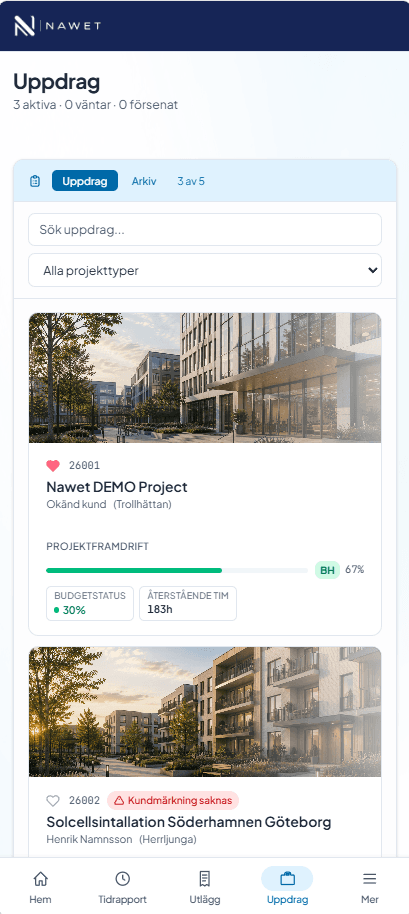Open the Mer hamburger menu
Viewport: 409px width, 914px height.
tap(369, 878)
